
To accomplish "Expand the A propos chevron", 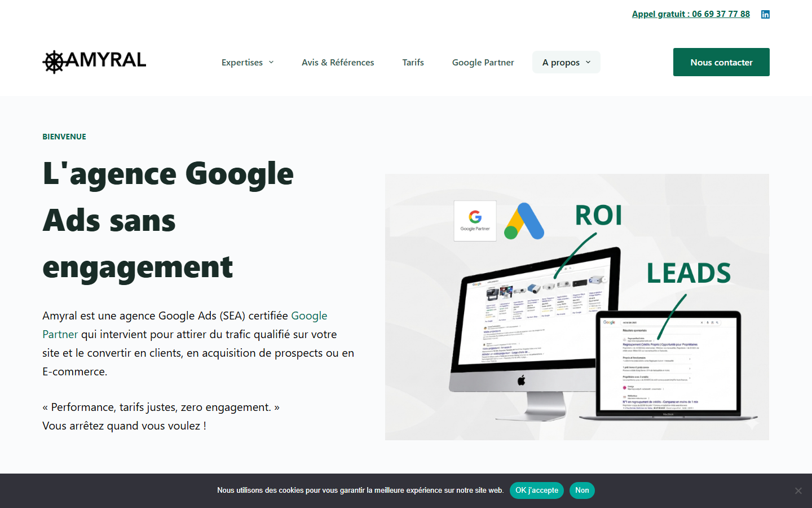I will pyautogui.click(x=588, y=62).
